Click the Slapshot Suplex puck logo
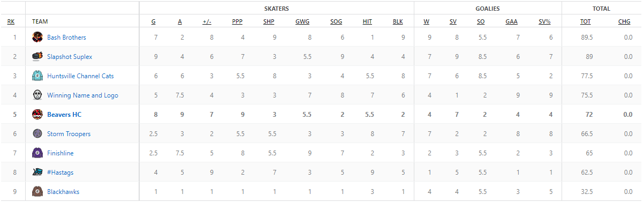The image size is (644, 202). [37, 57]
